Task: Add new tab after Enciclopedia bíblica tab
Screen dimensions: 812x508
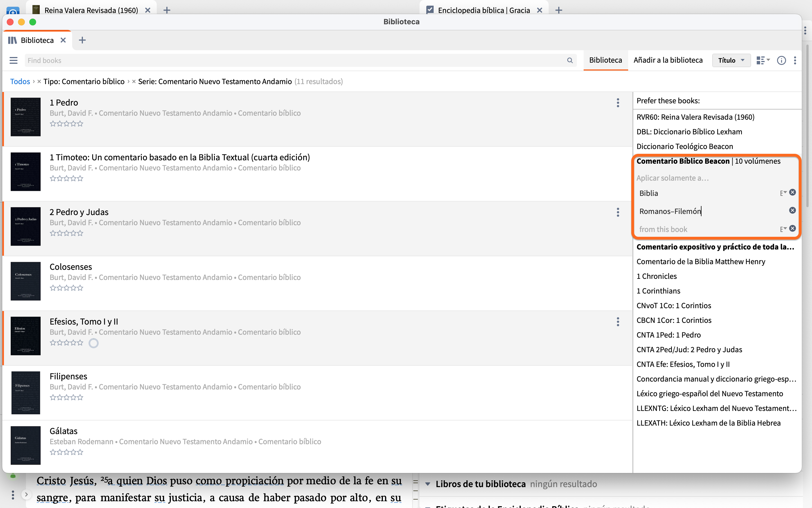Action: (x=559, y=10)
